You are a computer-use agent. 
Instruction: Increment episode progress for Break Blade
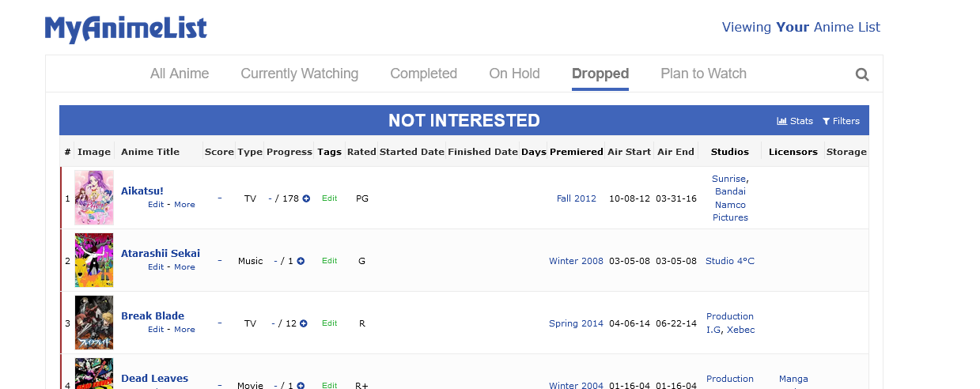[304, 323]
